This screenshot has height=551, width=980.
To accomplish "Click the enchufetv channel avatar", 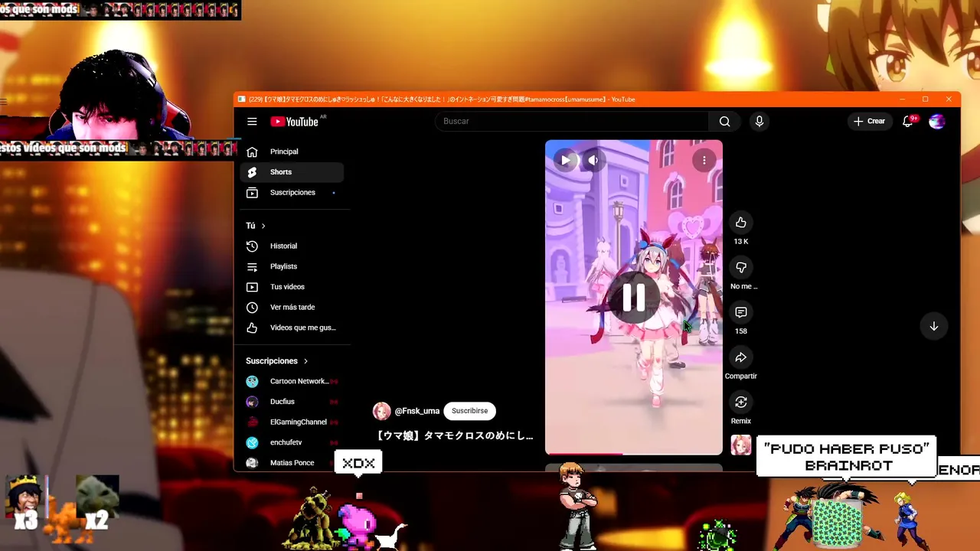I will coord(252,442).
